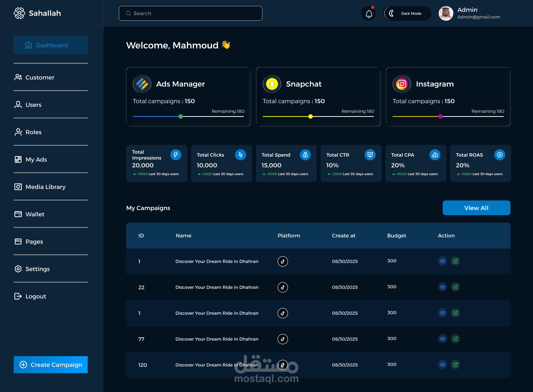Open the Customer menu item

pos(40,77)
